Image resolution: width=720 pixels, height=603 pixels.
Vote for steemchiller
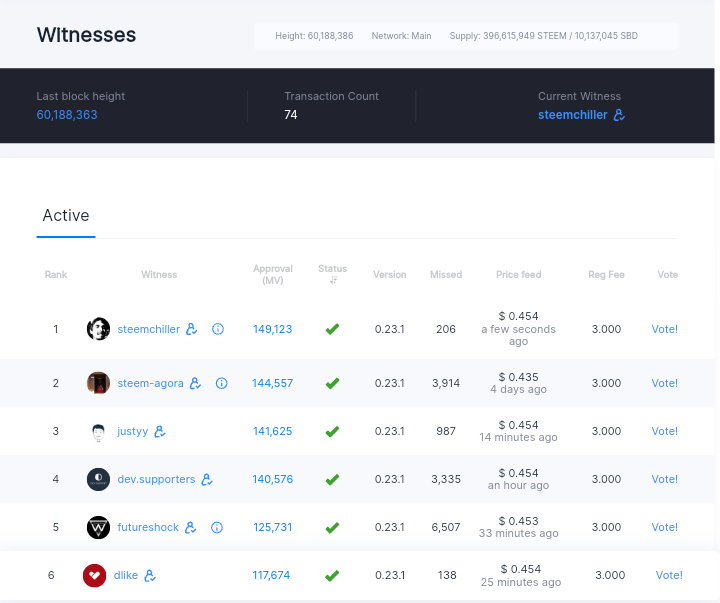pos(664,329)
